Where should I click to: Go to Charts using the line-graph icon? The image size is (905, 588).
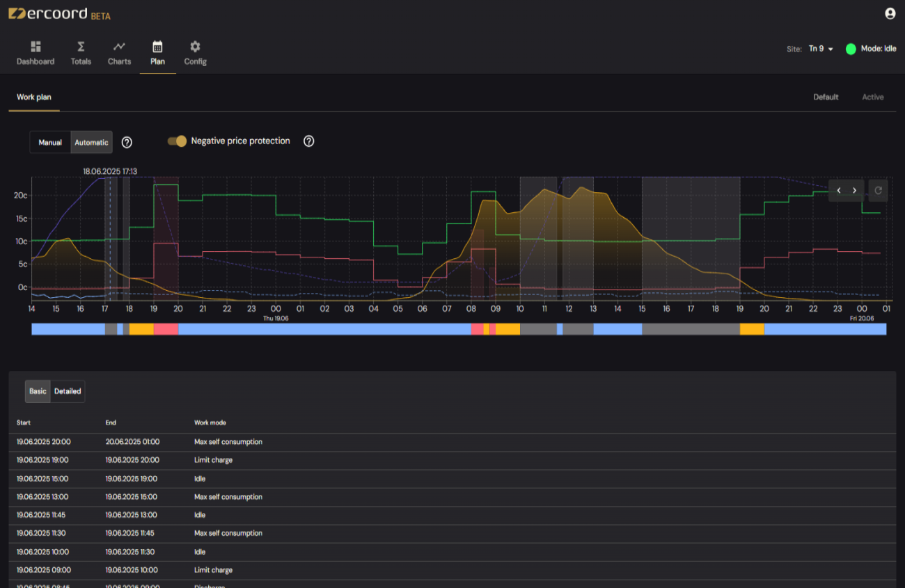(120, 47)
